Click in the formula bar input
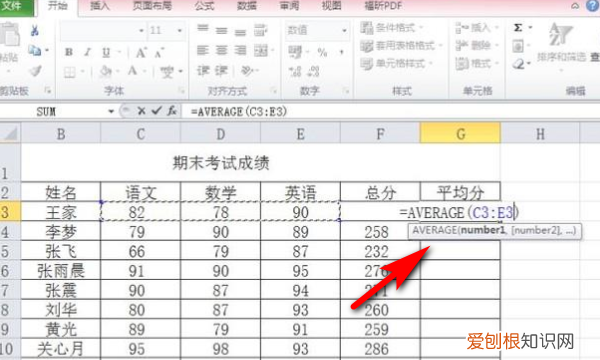 [x=390, y=111]
